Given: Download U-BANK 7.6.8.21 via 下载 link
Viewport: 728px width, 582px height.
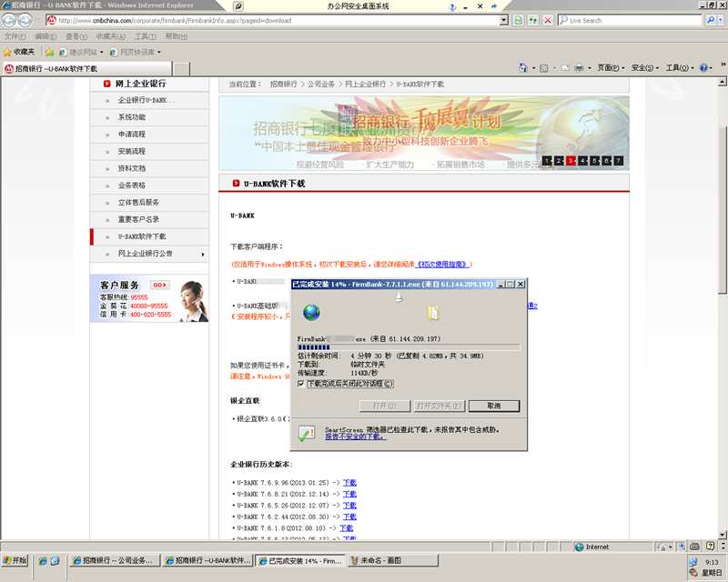Looking at the screenshot, I should click(349, 494).
